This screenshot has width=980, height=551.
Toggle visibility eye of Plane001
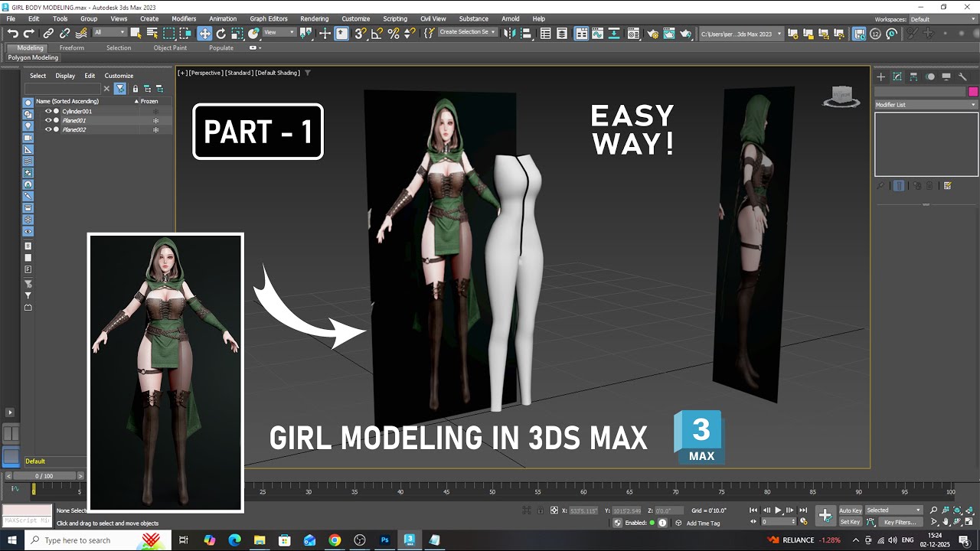click(48, 120)
